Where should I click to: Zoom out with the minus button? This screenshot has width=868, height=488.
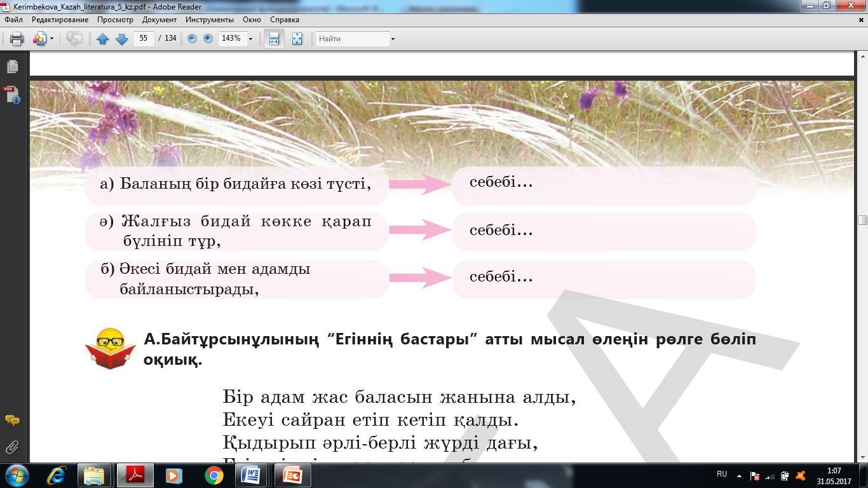[x=192, y=39]
